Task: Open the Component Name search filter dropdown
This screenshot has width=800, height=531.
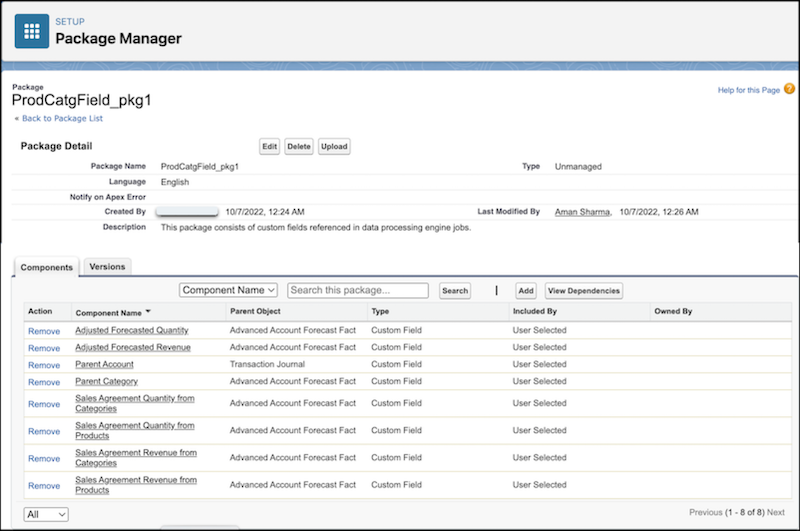Action: [228, 290]
